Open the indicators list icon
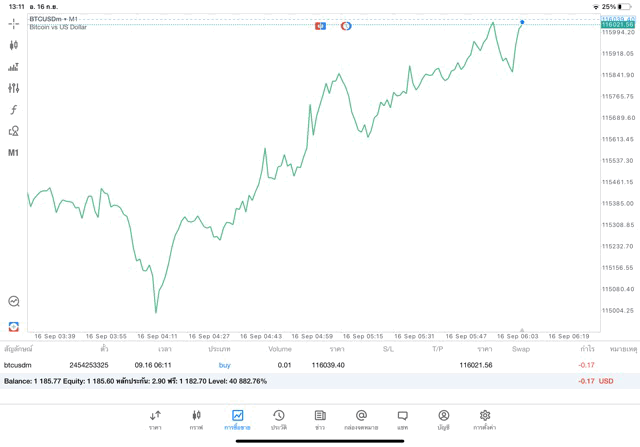640x447 pixels. click(14, 67)
